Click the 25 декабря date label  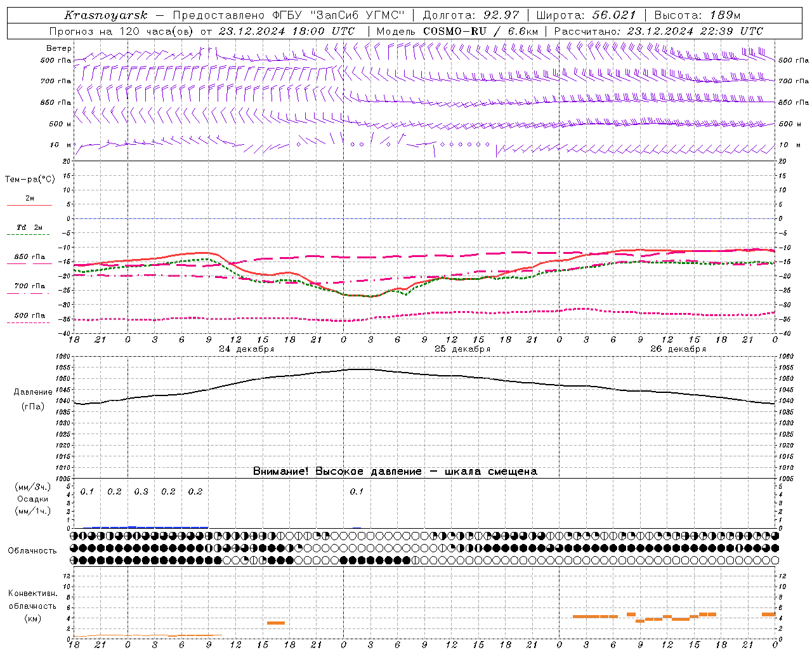[x=462, y=349]
